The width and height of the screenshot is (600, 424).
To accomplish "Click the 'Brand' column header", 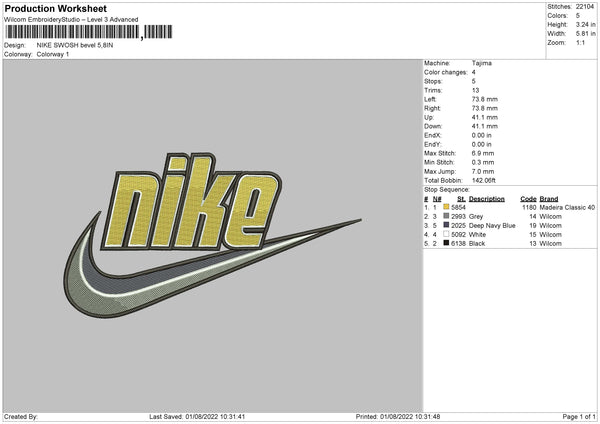I will click(549, 199).
